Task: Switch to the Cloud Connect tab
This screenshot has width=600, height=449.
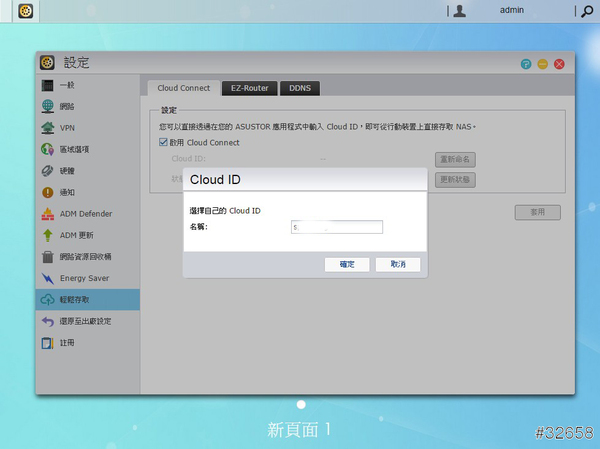Action: point(184,88)
